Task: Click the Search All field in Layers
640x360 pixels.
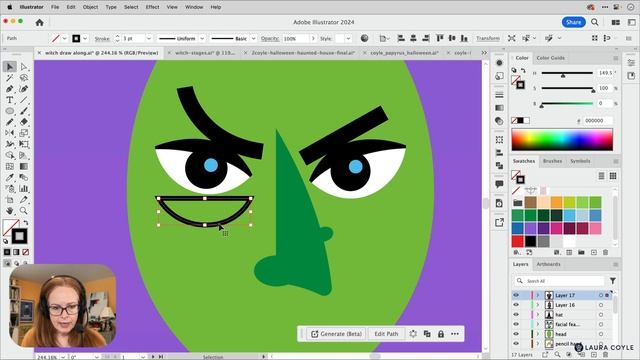Action: (x=559, y=281)
